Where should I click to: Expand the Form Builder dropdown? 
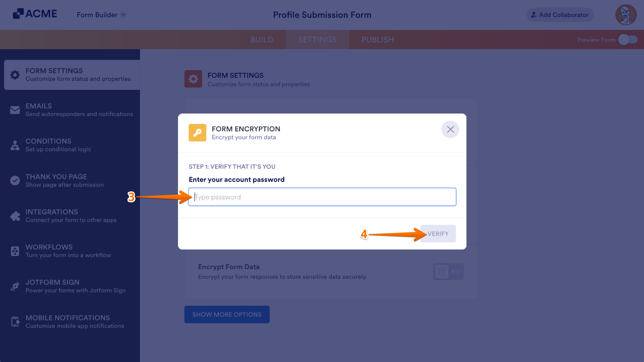coord(101,14)
